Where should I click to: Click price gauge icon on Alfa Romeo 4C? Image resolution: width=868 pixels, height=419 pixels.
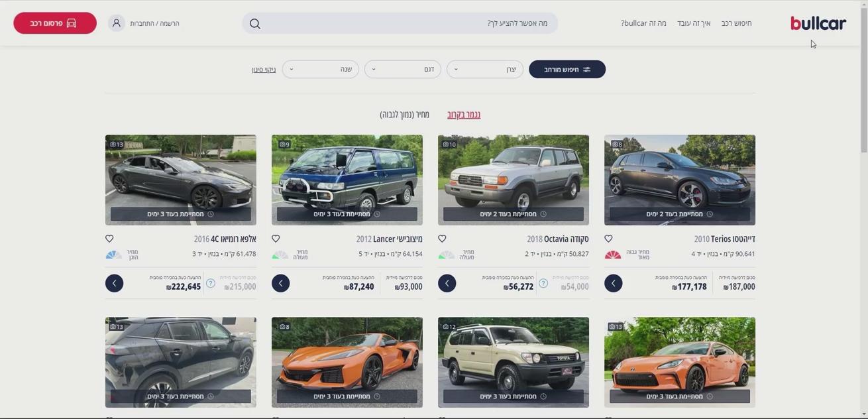point(114,255)
